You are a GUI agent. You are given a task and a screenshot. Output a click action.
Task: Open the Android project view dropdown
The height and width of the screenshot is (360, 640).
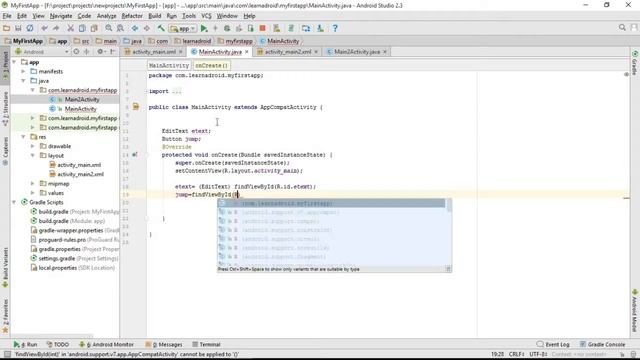(x=41, y=52)
